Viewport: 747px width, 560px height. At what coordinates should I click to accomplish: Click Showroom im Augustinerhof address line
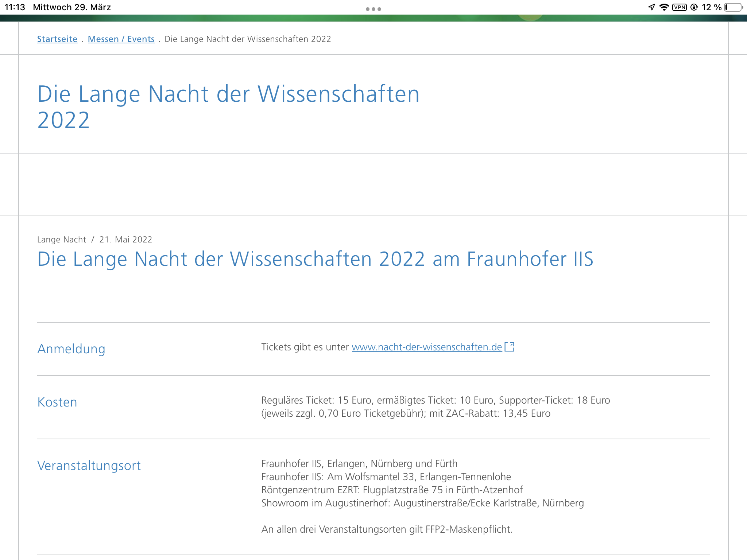[x=422, y=503]
